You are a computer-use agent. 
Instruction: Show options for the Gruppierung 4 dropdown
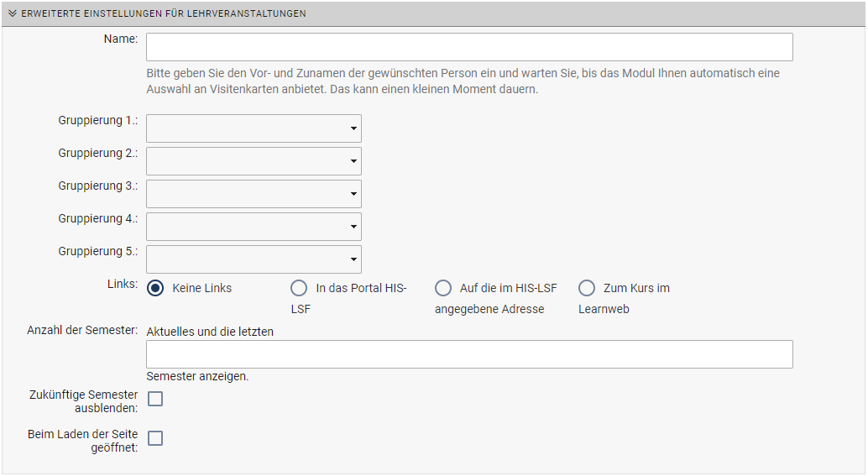pyautogui.click(x=254, y=227)
